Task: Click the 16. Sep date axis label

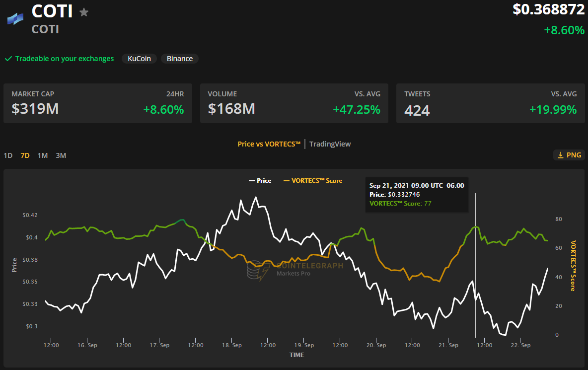Action: tap(87, 345)
